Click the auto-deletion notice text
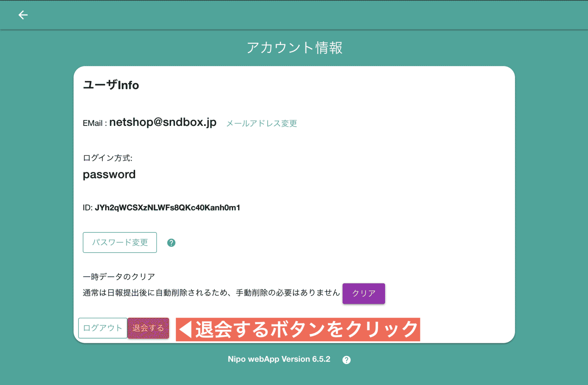 click(211, 292)
